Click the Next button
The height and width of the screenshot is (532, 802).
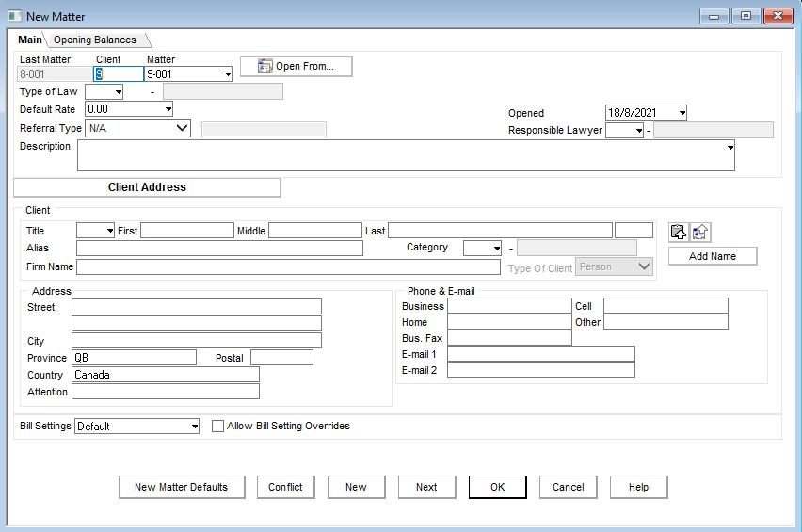426,487
